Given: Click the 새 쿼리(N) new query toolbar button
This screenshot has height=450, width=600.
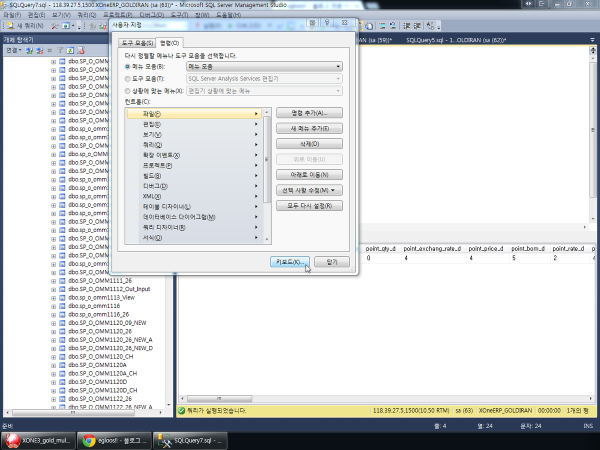Looking at the screenshot, I should (25, 26).
